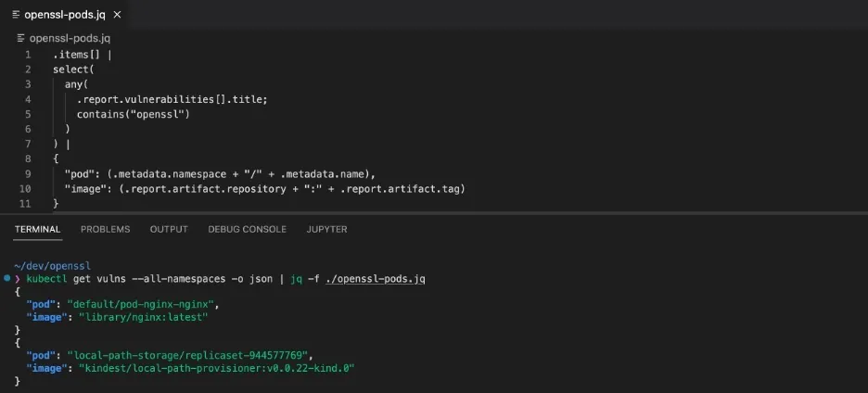Open the DEBUG CONSOLE panel tab

click(x=248, y=229)
